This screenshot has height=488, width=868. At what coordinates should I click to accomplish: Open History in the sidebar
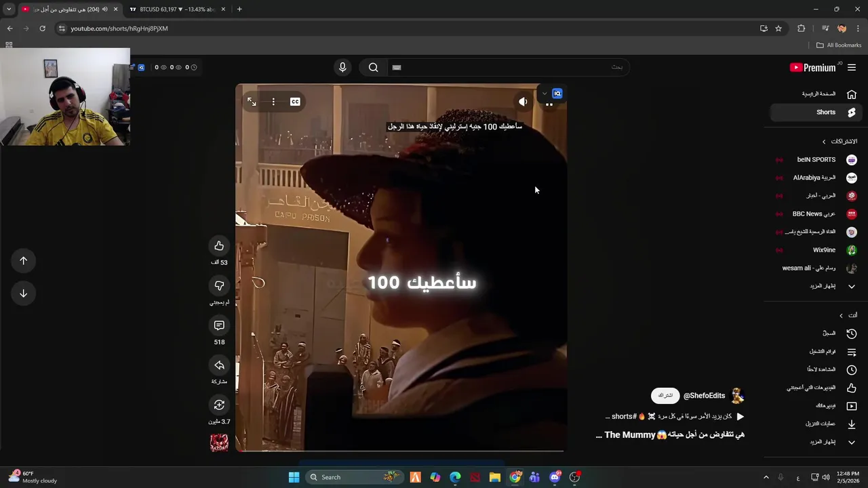pos(815,333)
